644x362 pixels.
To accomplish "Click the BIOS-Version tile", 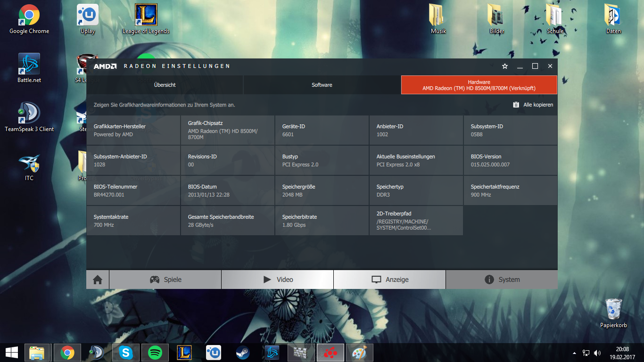I will tap(511, 160).
